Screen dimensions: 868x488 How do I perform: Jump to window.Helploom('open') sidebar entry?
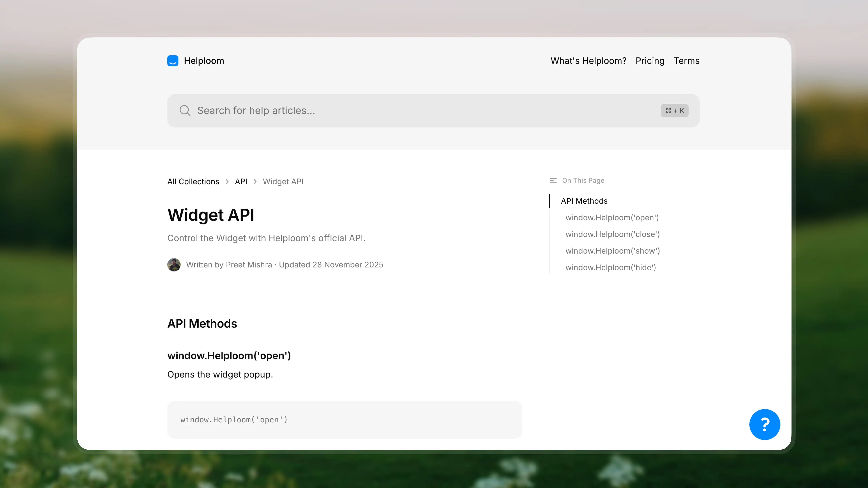[612, 218]
